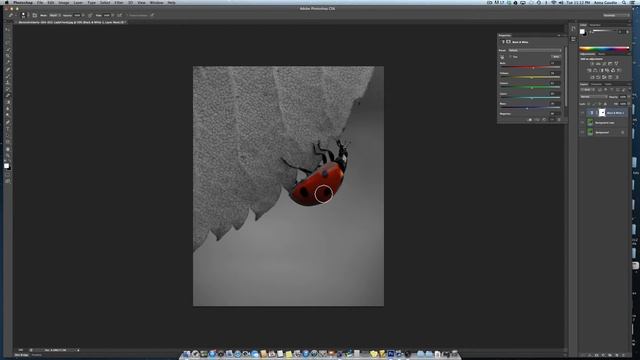Select the Black & White layer mask thumbnail
Image resolution: width=640 pixels, height=360 pixels.
602,113
